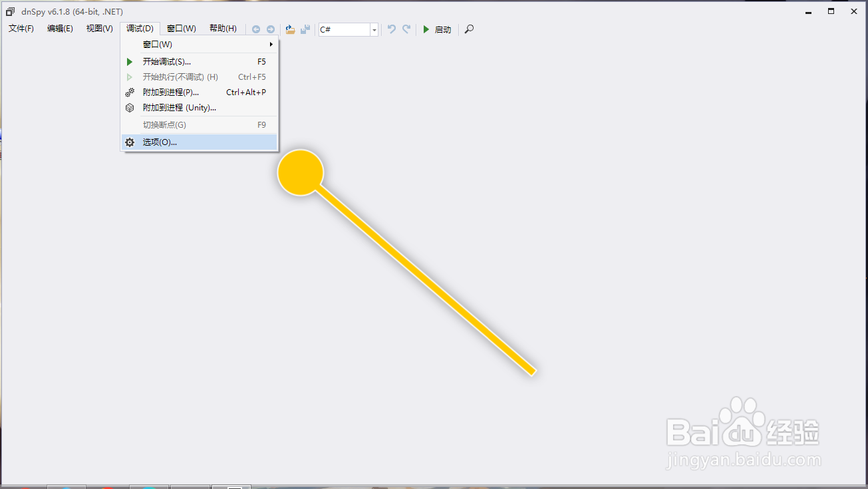The width and height of the screenshot is (868, 489).
Task: Open the 视图(V) menu
Action: click(100, 29)
